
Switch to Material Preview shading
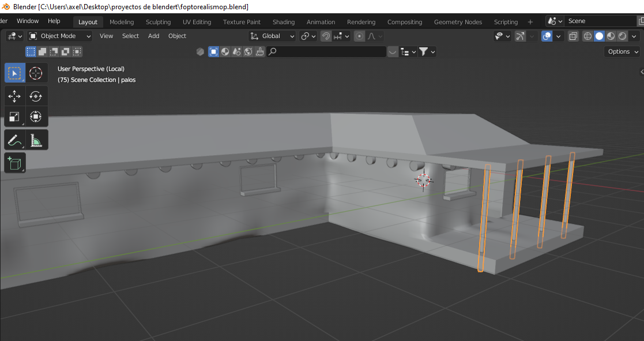coord(611,36)
